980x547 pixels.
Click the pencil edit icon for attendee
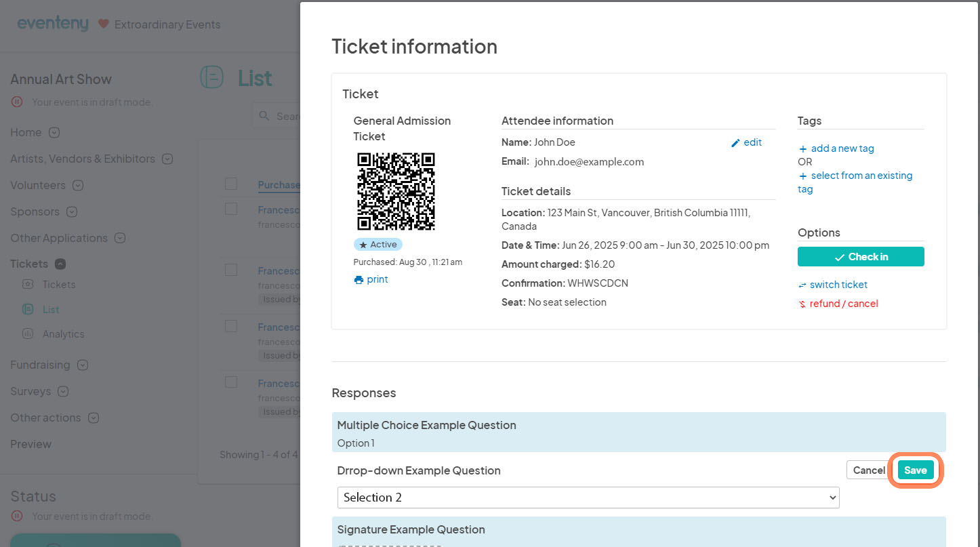[x=735, y=143]
